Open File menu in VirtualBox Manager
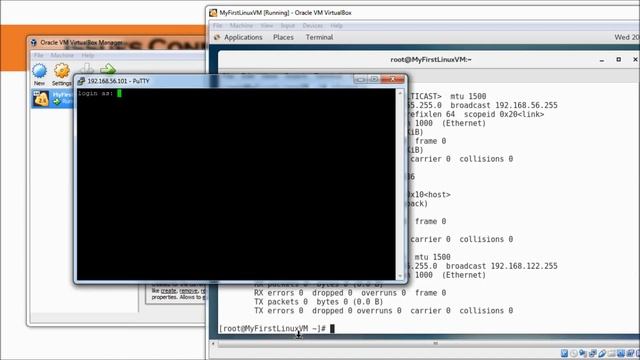The image size is (640, 360). tap(38, 55)
